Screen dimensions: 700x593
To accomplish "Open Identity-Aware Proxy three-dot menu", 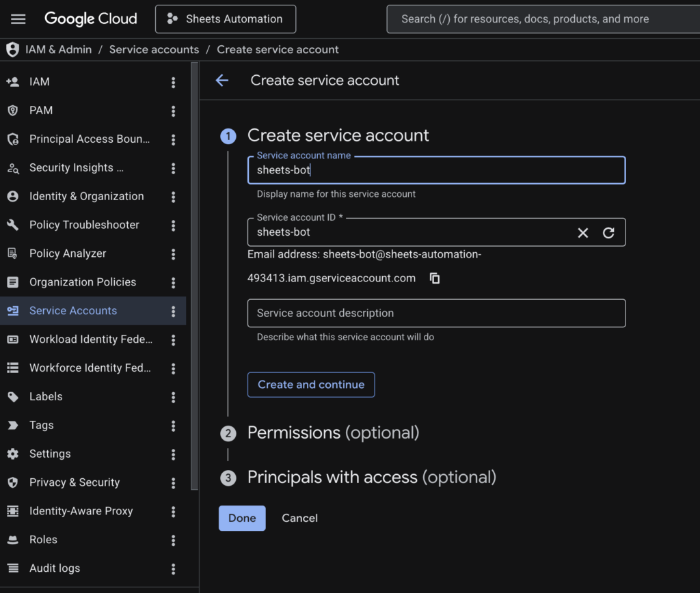I will [x=173, y=511].
